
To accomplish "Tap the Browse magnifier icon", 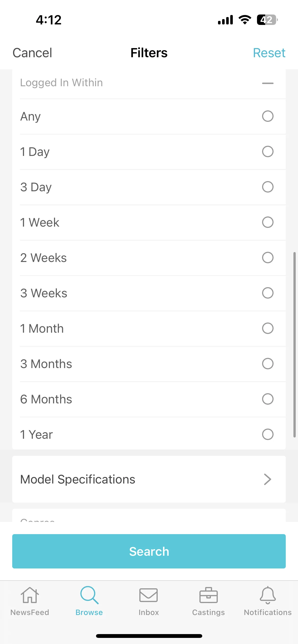I will [x=89, y=595].
